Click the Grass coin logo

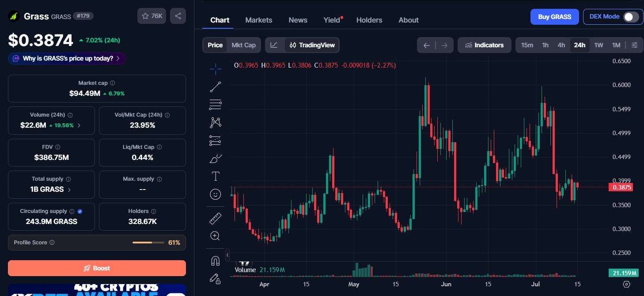click(x=14, y=16)
